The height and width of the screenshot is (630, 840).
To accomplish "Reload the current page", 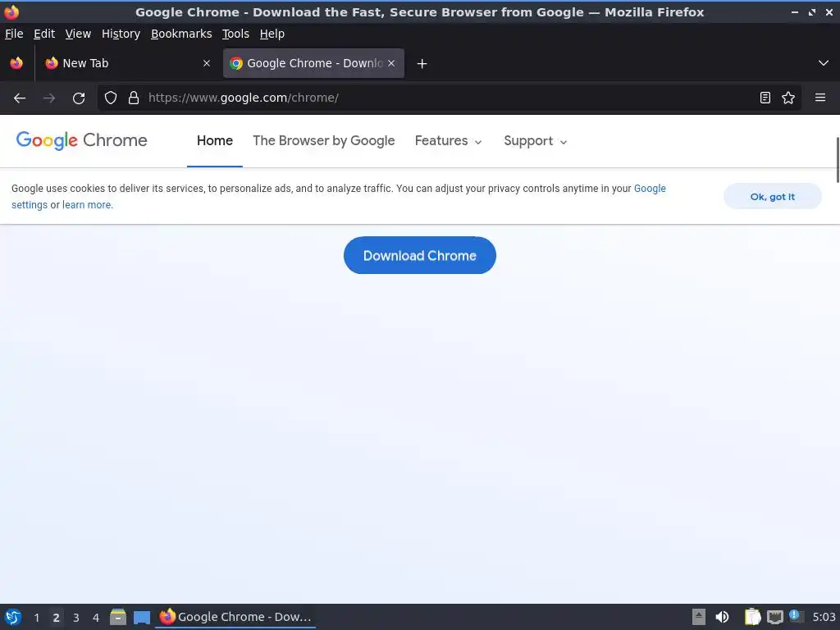I will [x=79, y=98].
